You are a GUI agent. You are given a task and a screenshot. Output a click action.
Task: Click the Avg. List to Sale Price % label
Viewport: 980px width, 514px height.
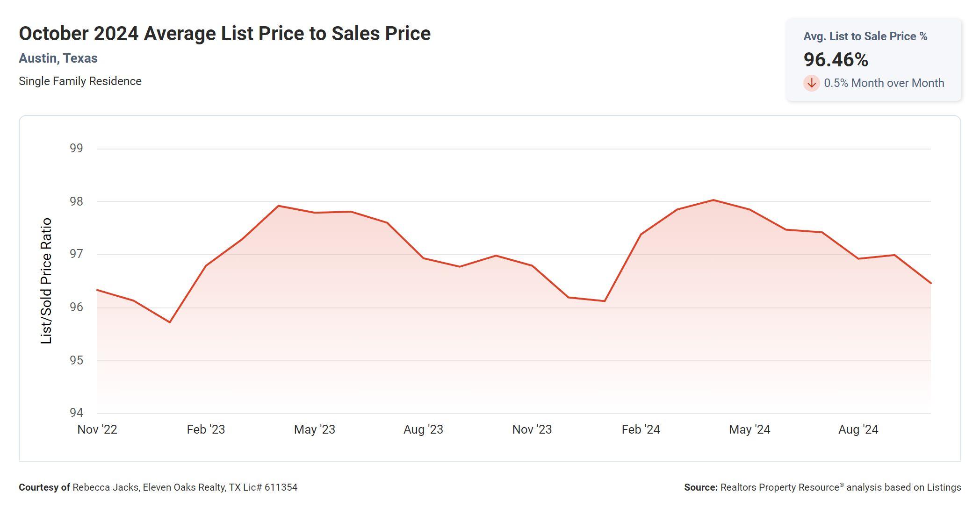pyautogui.click(x=865, y=36)
